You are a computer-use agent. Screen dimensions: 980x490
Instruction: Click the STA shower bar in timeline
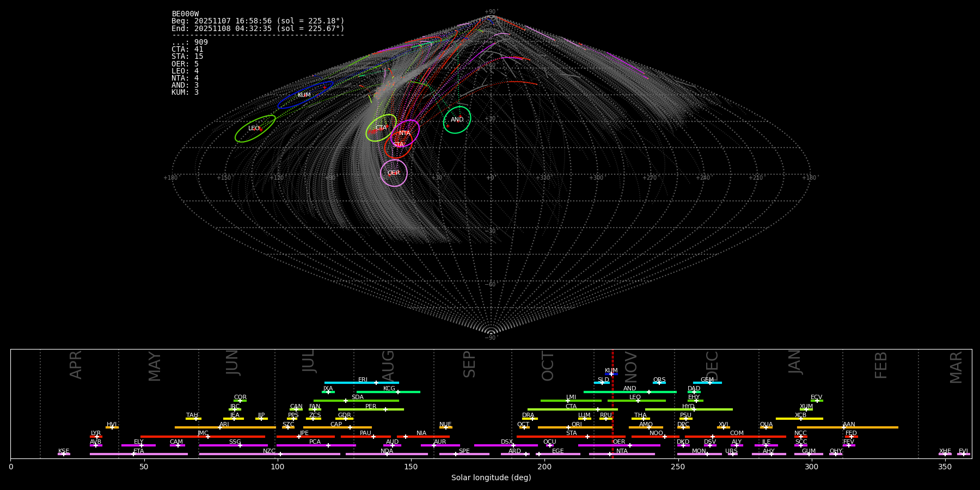[571, 437]
